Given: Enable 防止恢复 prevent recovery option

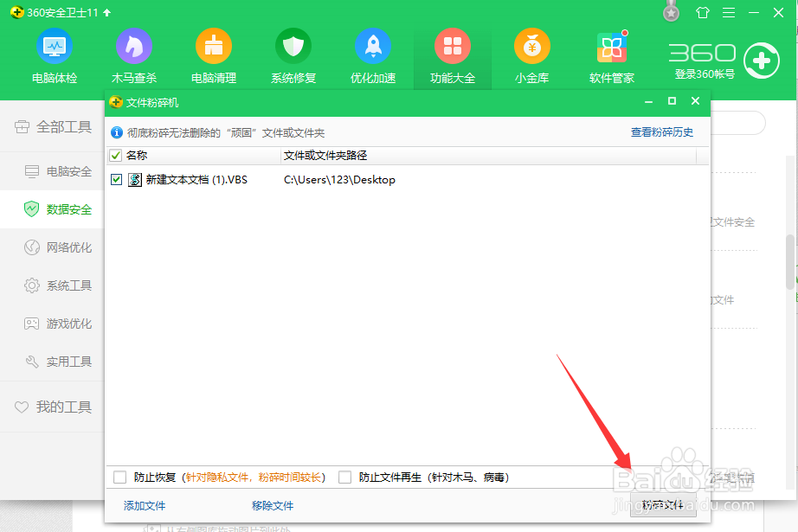Looking at the screenshot, I should 119,476.
